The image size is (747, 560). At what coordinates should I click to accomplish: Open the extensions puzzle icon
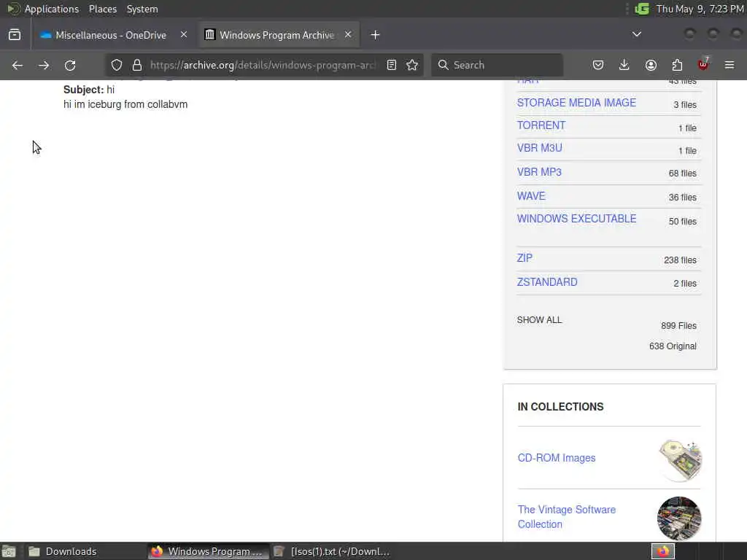[x=677, y=65]
